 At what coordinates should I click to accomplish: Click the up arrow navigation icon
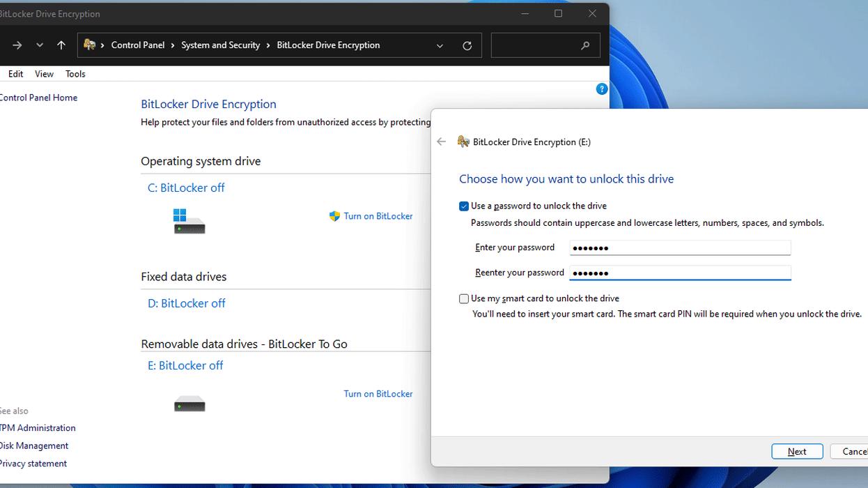pyautogui.click(x=61, y=45)
